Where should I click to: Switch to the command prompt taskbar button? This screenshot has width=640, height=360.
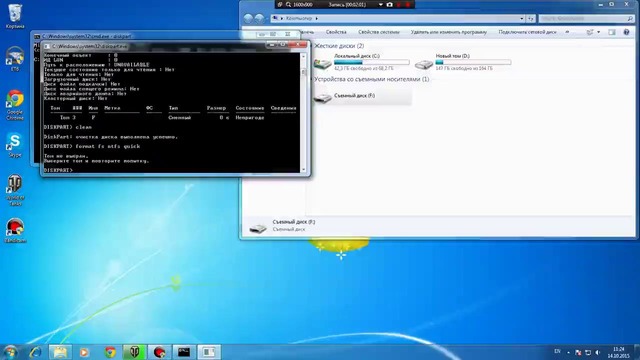[184, 352]
